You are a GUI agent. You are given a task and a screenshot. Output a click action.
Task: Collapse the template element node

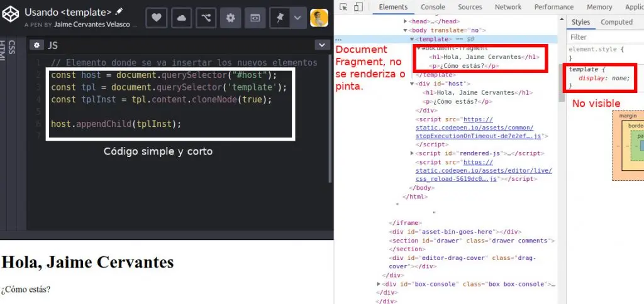click(412, 40)
